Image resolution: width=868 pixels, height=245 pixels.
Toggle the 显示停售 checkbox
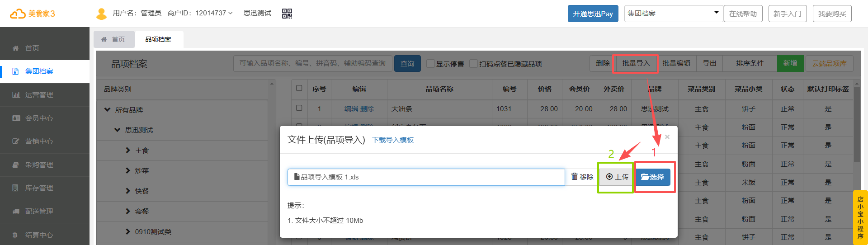[x=430, y=64]
